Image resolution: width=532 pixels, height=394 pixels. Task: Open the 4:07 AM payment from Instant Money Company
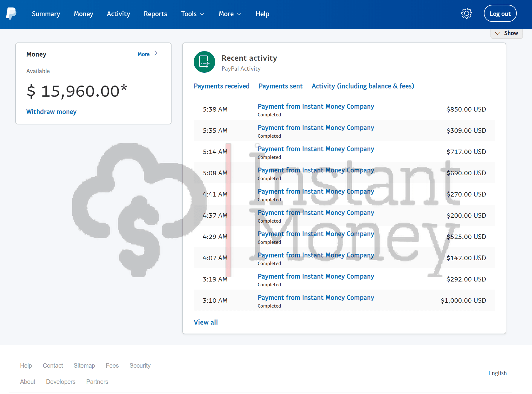point(316,255)
